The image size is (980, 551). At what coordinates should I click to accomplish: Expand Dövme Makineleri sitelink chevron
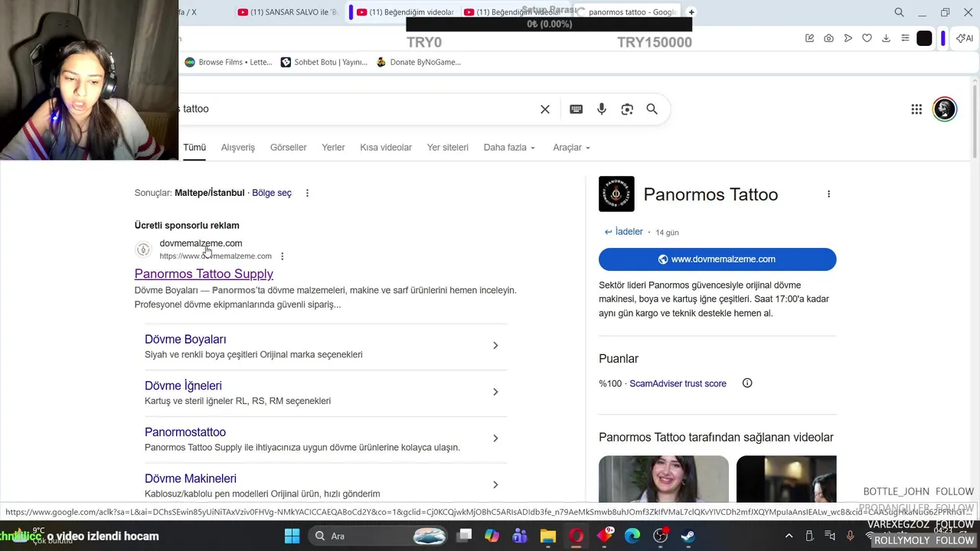[x=495, y=484]
